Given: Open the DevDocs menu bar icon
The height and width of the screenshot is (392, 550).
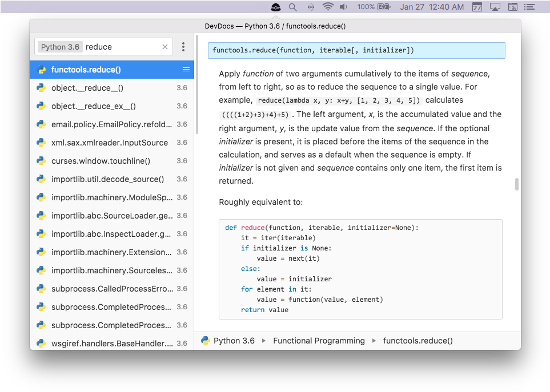Looking at the screenshot, I should [x=276, y=7].
